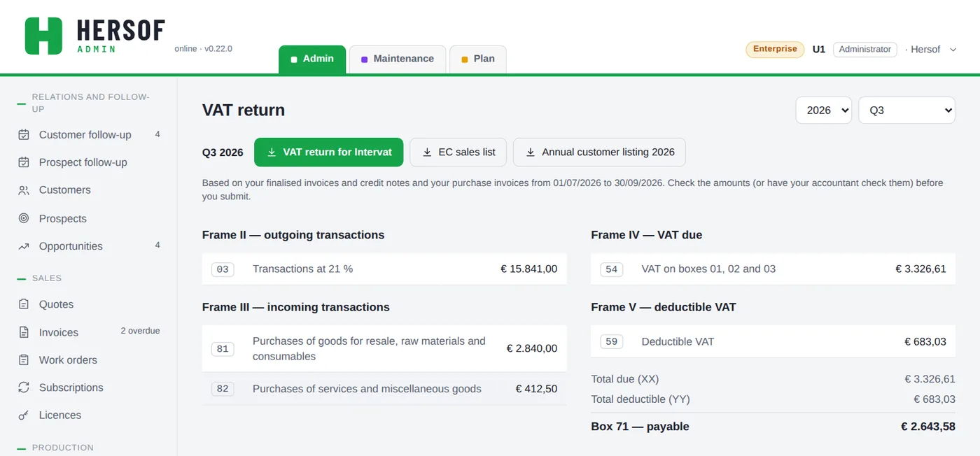Click the box 81 code badge

point(223,349)
